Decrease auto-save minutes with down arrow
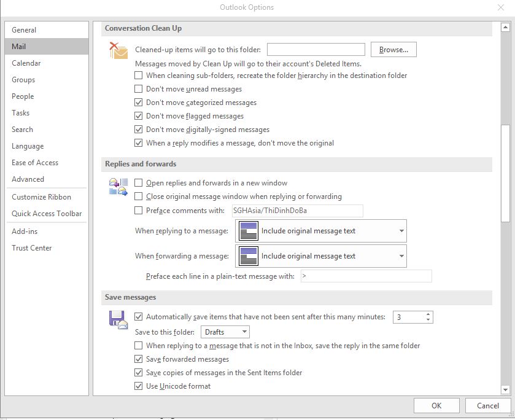 click(x=428, y=320)
